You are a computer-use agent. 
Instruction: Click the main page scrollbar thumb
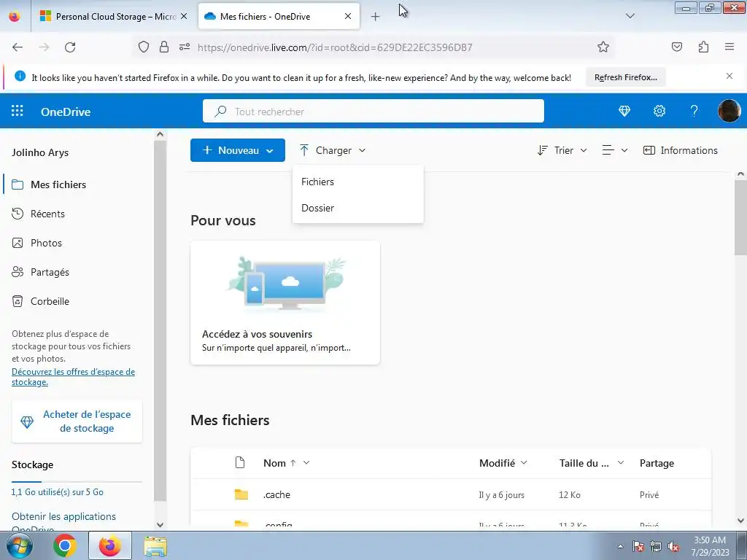741,217
